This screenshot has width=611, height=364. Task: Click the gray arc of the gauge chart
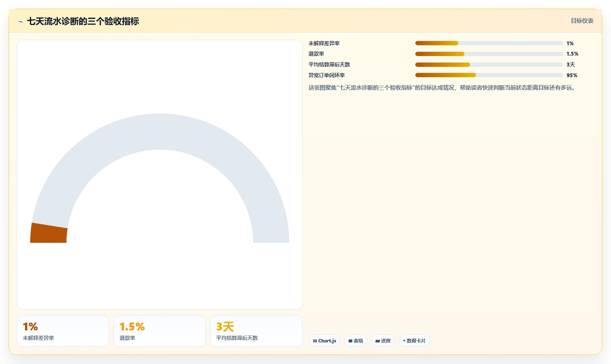(160, 132)
